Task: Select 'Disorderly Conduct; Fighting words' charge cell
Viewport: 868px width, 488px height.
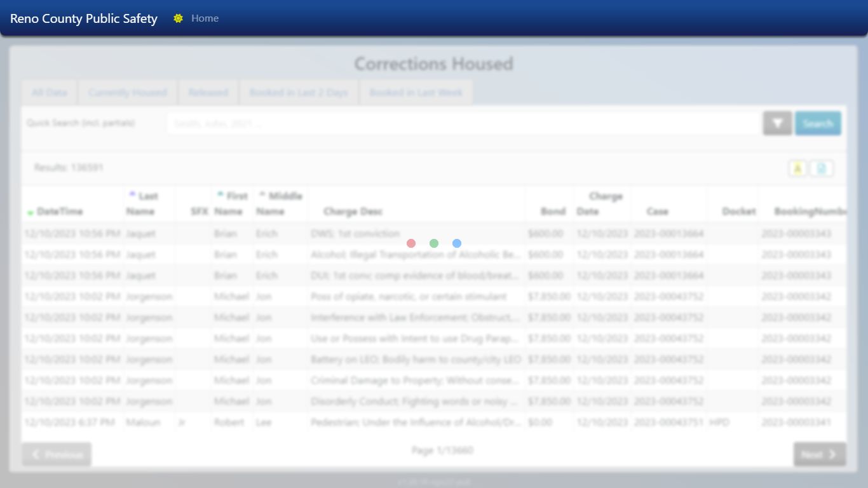Action: [417, 402]
